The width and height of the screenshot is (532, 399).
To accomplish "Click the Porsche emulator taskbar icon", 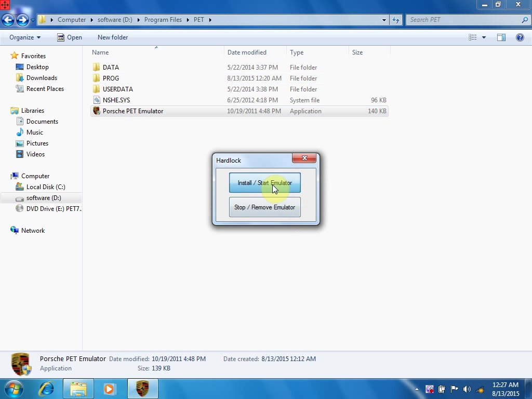I will [x=142, y=389].
